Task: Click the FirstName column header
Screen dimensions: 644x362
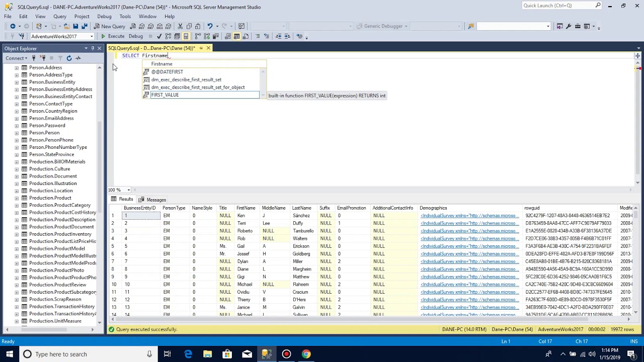Action: pyautogui.click(x=246, y=208)
